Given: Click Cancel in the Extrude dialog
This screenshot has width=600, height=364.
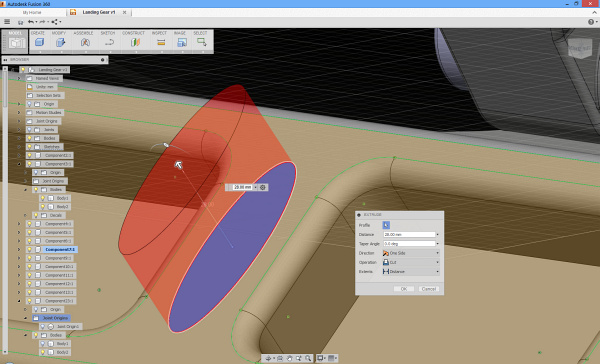Looking at the screenshot, I should coord(429,289).
